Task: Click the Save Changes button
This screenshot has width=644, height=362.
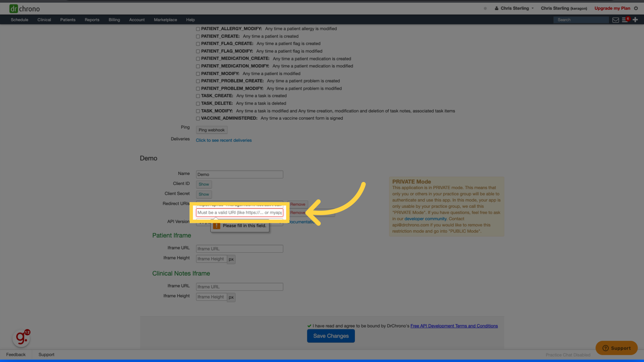Action: click(x=331, y=336)
